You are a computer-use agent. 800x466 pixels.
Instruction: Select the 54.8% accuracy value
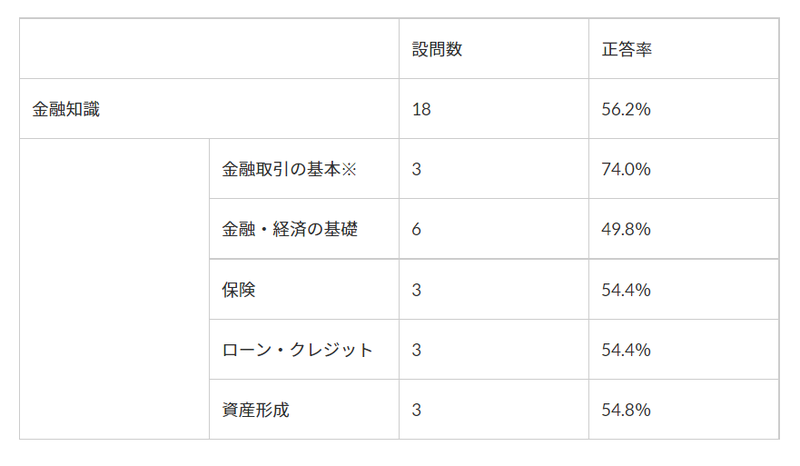[x=626, y=409]
